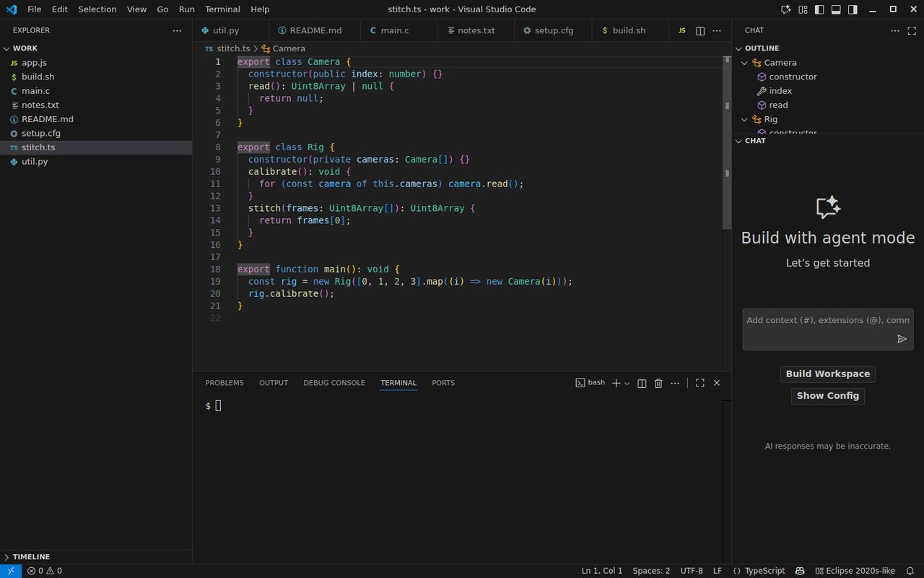The width and height of the screenshot is (924, 578).
Task: Expand the TIMELINE section
Action: point(96,557)
